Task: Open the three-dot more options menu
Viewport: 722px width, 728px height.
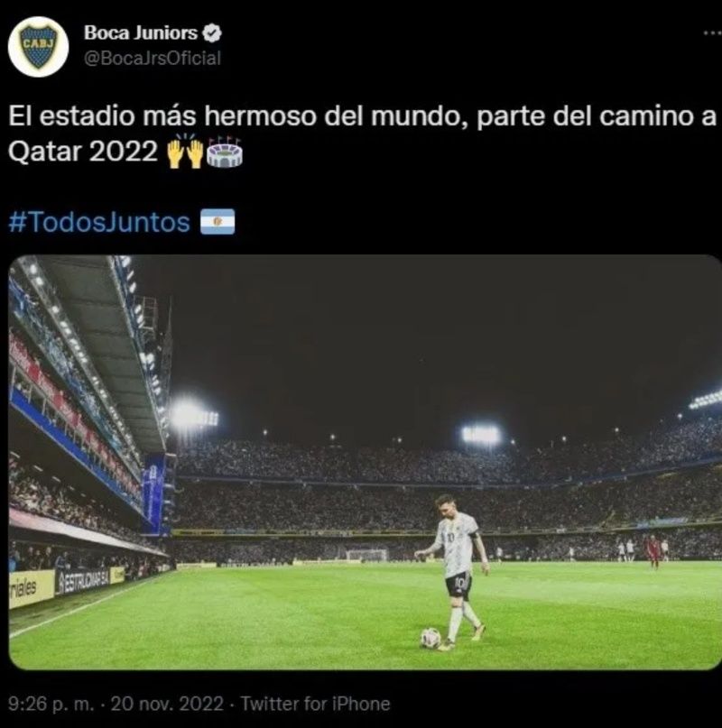Action: 713,33
